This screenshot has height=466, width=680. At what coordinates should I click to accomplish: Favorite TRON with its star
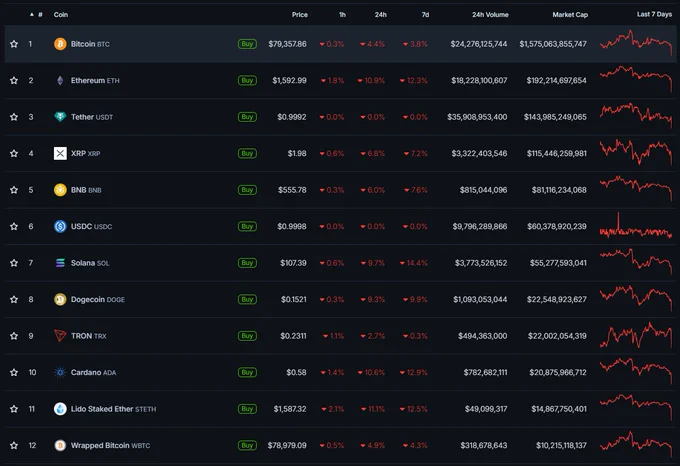click(x=14, y=336)
